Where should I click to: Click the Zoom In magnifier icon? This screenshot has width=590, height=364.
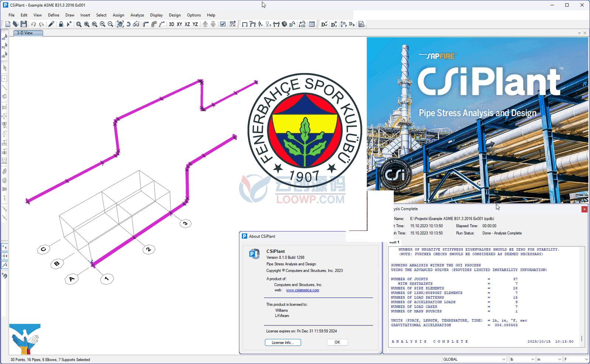103,24
